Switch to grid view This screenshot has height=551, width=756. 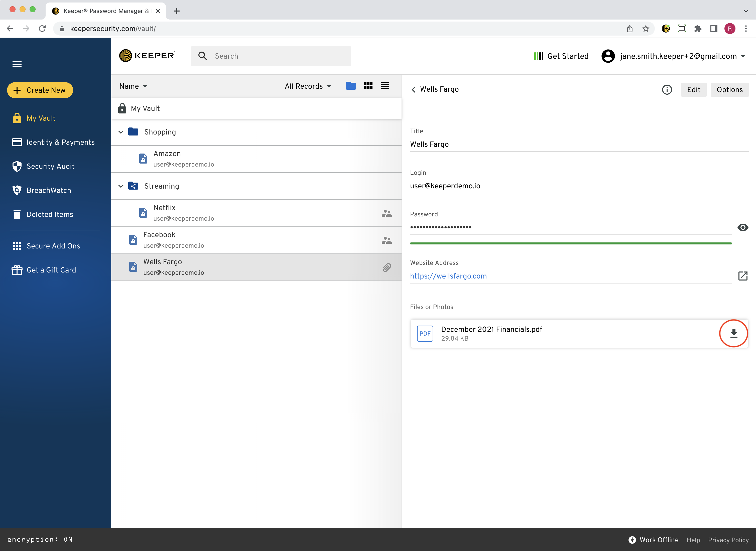tap(368, 86)
